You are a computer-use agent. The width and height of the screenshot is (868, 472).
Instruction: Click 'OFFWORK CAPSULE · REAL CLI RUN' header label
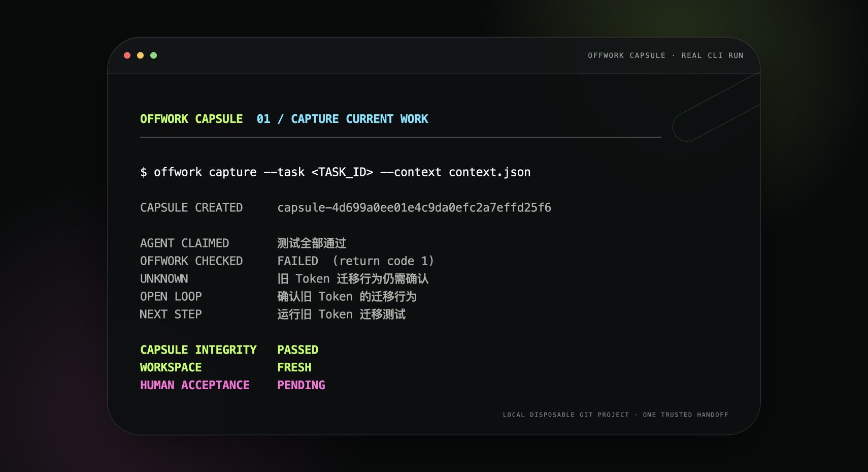[665, 55]
